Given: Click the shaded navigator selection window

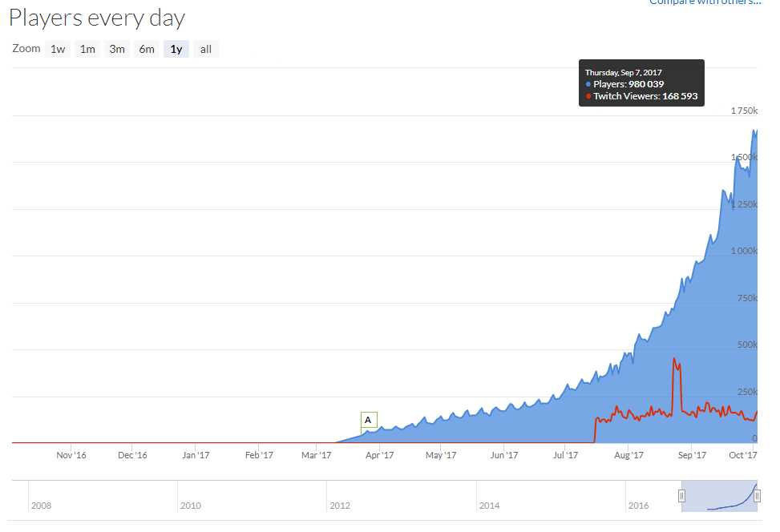Looking at the screenshot, I should pyautogui.click(x=719, y=495).
